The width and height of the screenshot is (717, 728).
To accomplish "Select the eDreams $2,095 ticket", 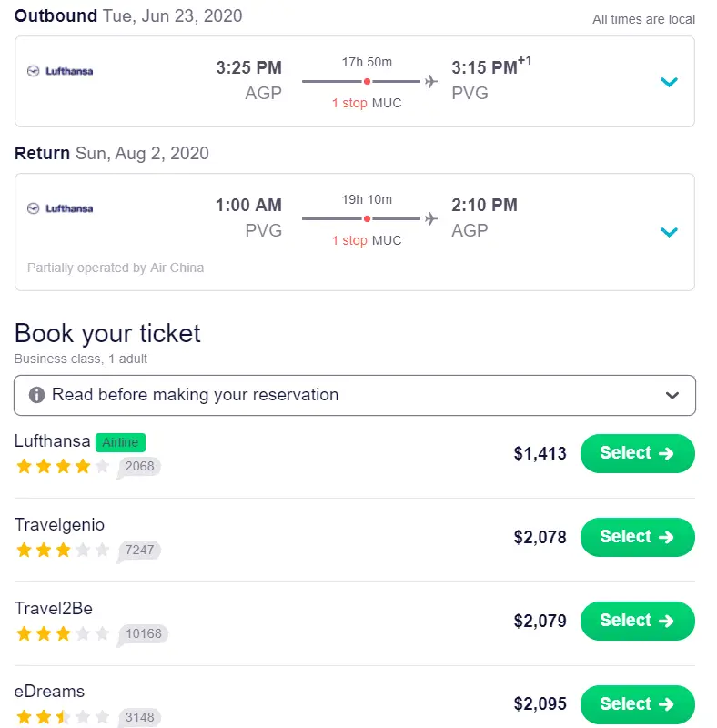I will [x=637, y=704].
